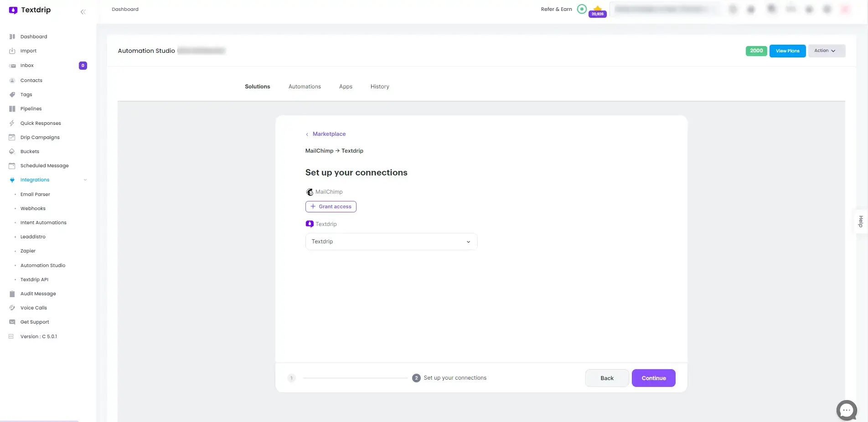Click the Voice Calls phone icon

pyautogui.click(x=12, y=308)
